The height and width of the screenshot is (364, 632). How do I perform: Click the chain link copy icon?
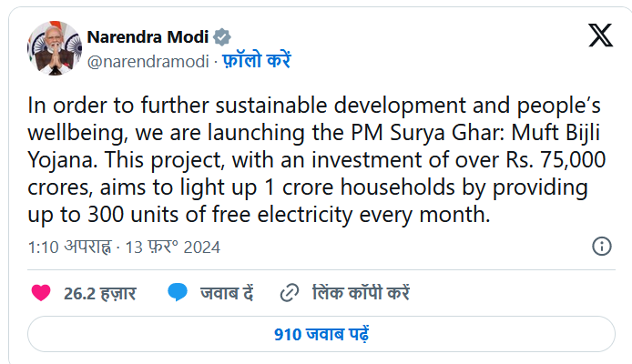point(290,293)
